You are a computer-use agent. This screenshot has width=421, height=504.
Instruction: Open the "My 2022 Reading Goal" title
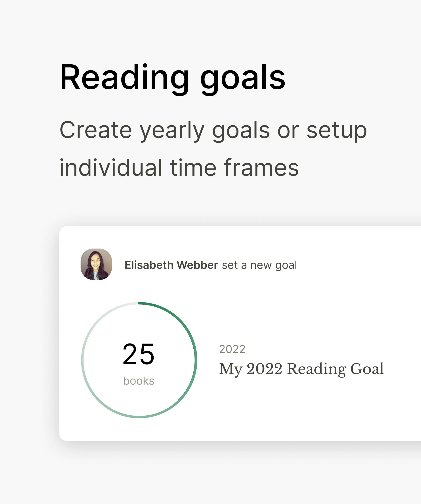coord(301,369)
